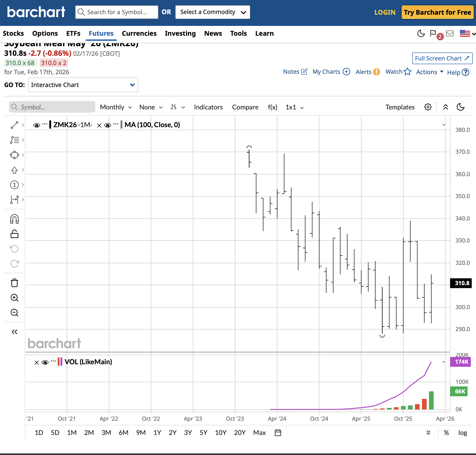The width and height of the screenshot is (476, 455).
Task: Expand the Interactive Chart GO TO dropdown
Action: (83, 85)
